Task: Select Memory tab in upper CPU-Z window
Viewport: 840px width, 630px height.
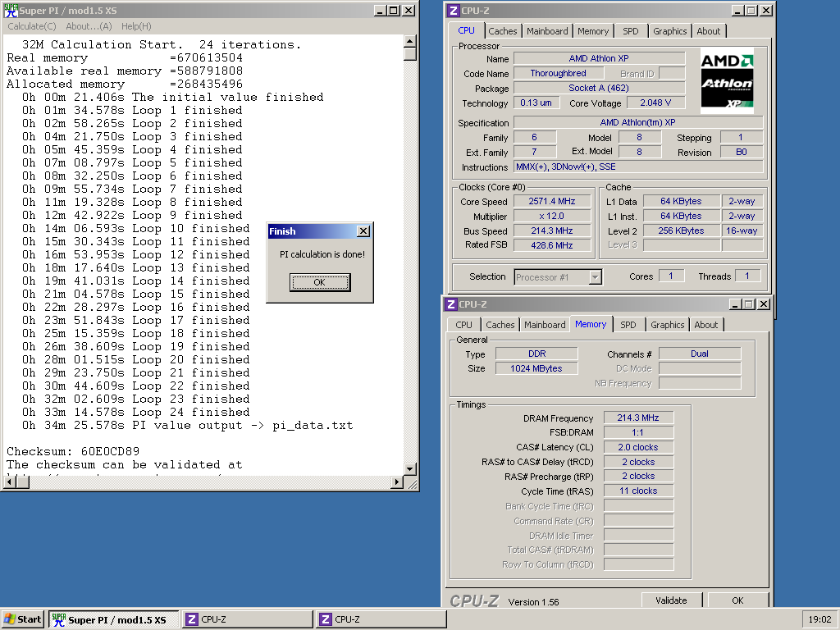Action: click(593, 31)
